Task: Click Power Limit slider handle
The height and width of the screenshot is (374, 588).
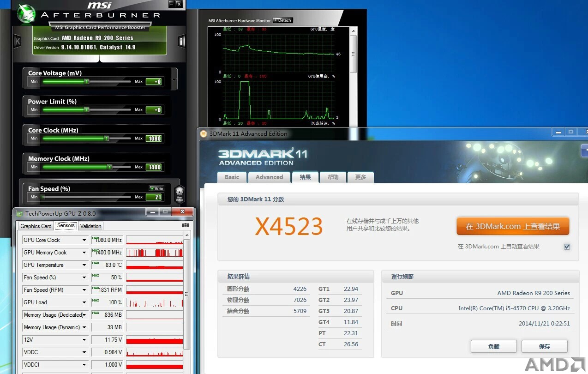Action: point(87,110)
